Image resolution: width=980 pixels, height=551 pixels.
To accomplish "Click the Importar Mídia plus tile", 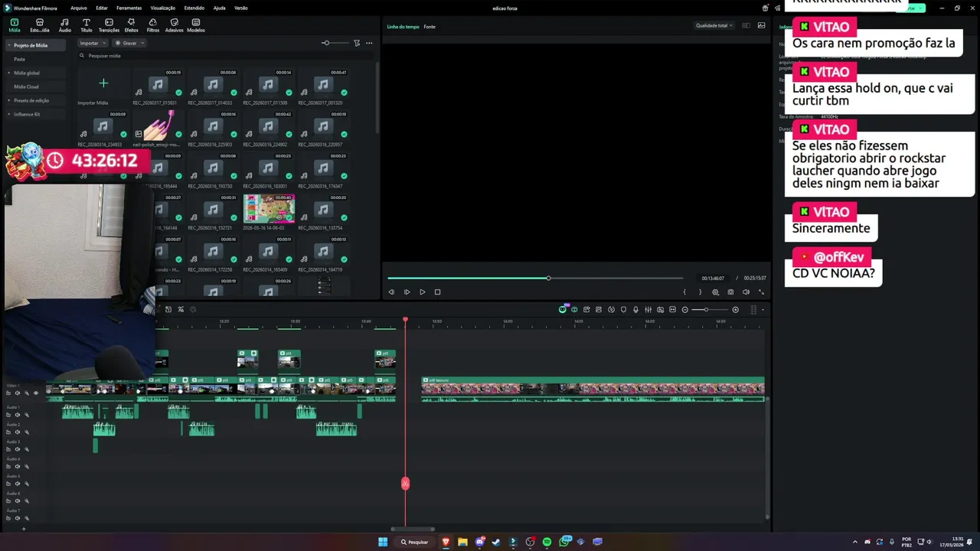I will click(103, 83).
